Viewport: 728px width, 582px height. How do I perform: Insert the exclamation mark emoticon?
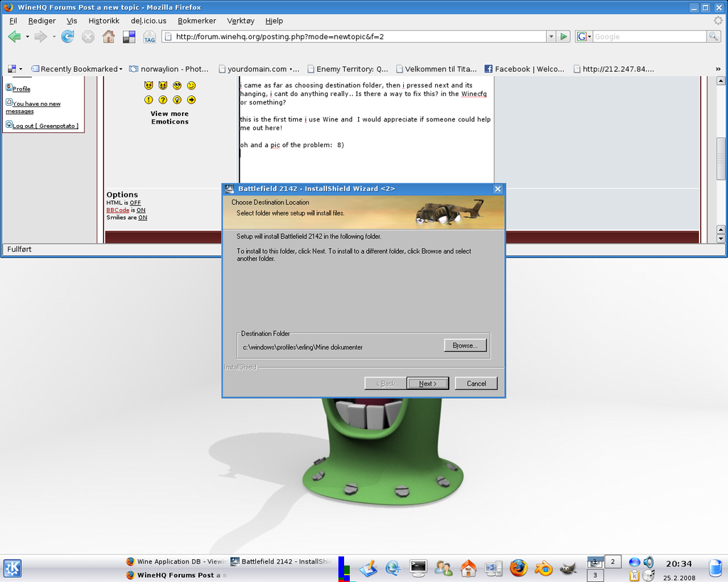pyautogui.click(x=149, y=99)
